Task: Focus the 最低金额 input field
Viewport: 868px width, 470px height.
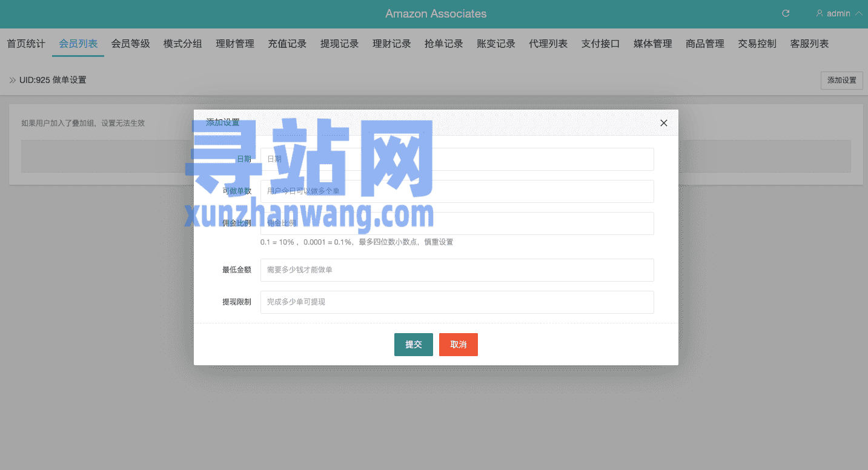Action: (x=457, y=270)
